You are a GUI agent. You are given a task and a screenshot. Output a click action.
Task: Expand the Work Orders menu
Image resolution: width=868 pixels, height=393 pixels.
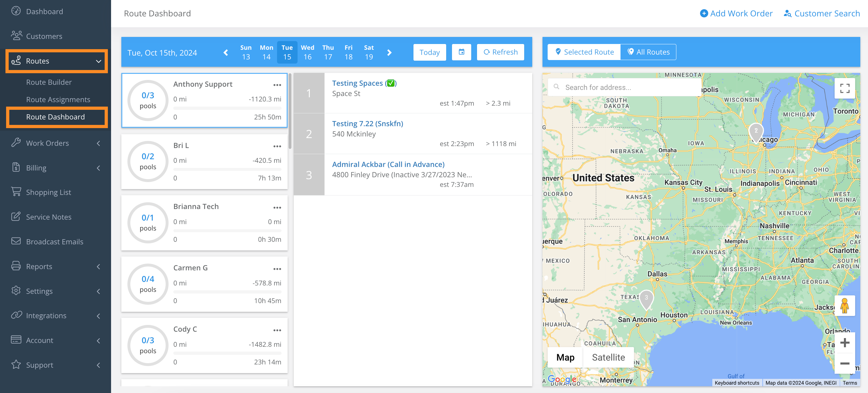56,143
